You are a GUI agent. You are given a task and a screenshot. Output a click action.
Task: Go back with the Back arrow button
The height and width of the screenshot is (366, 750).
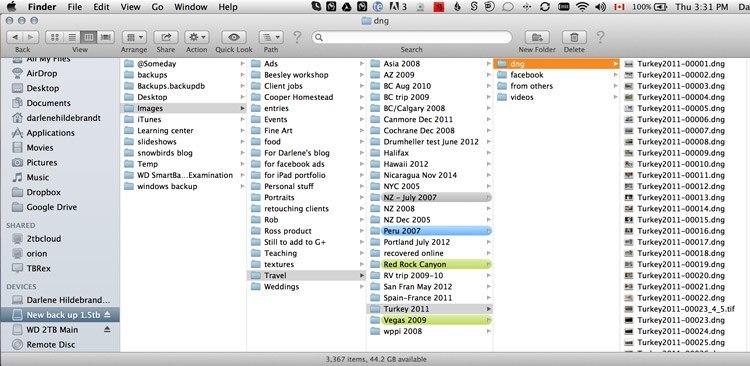point(15,37)
